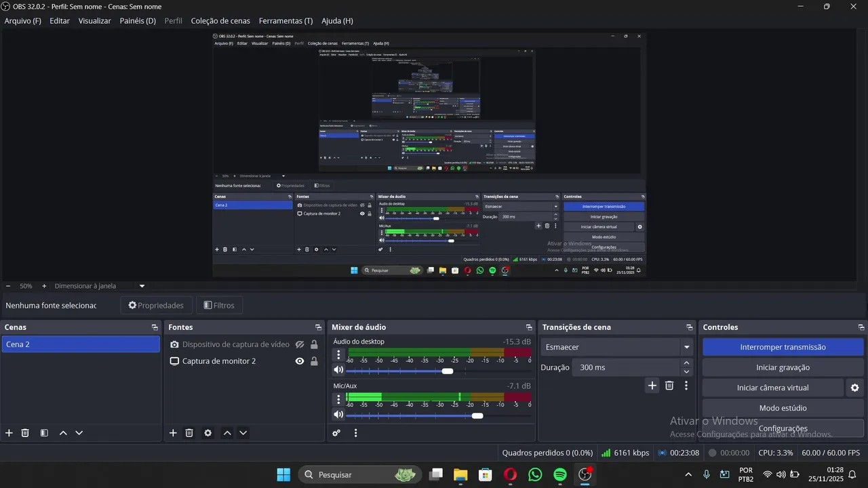Screen dimensions: 868x488
Task: Open transition properties three-dot icon
Action: pos(686,386)
